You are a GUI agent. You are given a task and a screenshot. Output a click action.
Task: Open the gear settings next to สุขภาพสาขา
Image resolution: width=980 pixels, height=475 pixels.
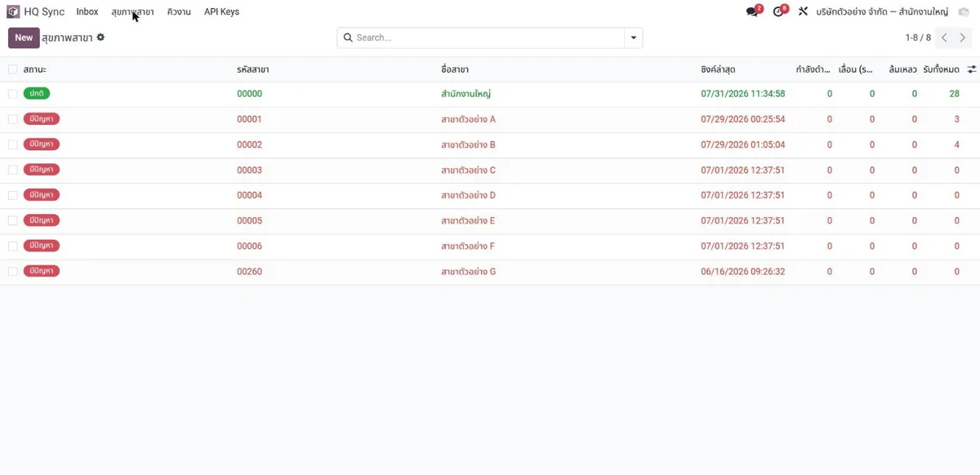(100, 38)
